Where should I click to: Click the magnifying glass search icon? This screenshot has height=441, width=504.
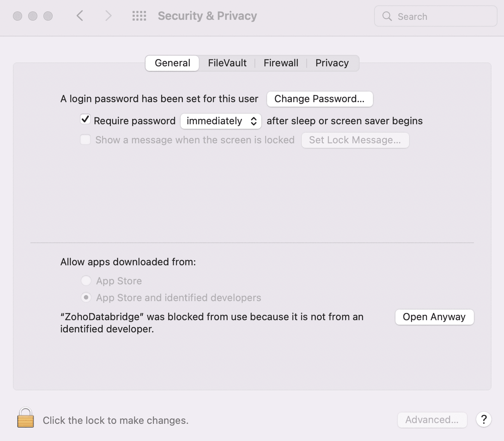[387, 16]
